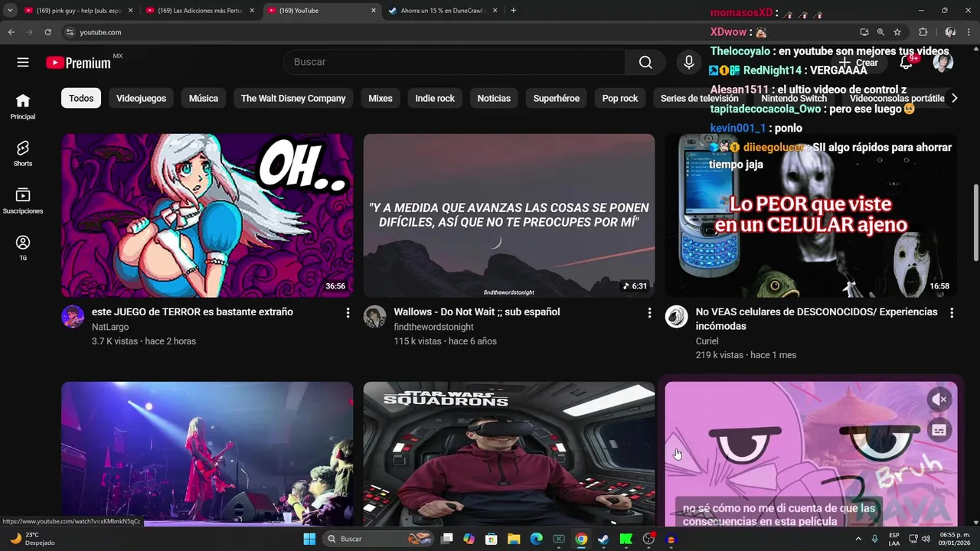View site information icon beside URL
The width and height of the screenshot is (980, 551).
(70, 32)
